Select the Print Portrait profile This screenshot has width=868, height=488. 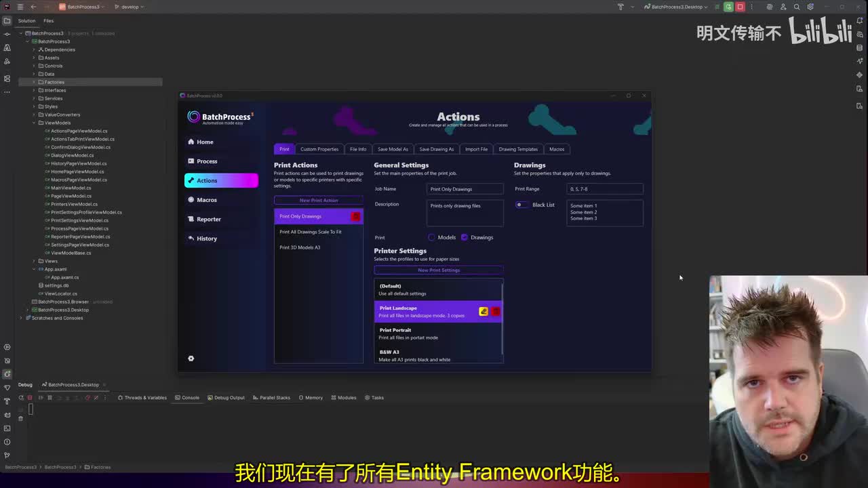pyautogui.click(x=438, y=333)
